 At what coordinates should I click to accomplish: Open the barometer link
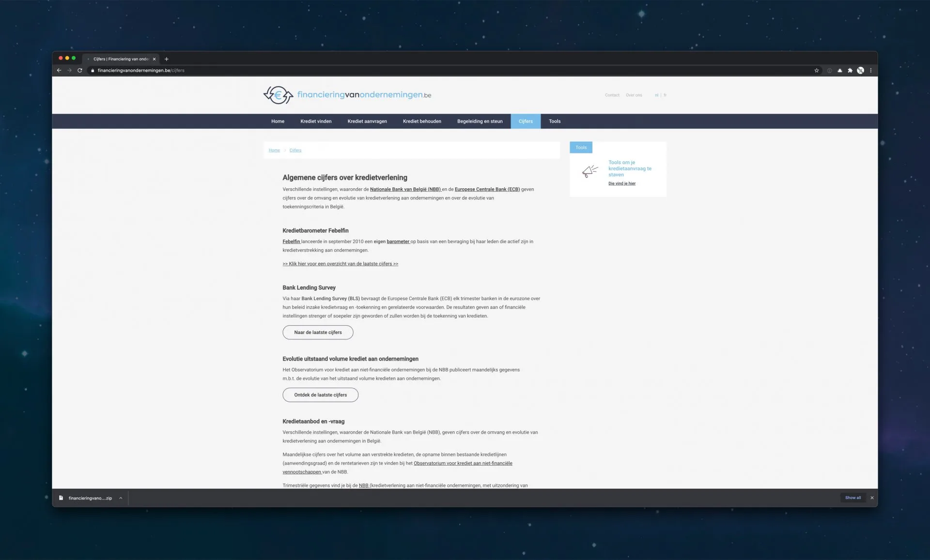[x=398, y=242]
